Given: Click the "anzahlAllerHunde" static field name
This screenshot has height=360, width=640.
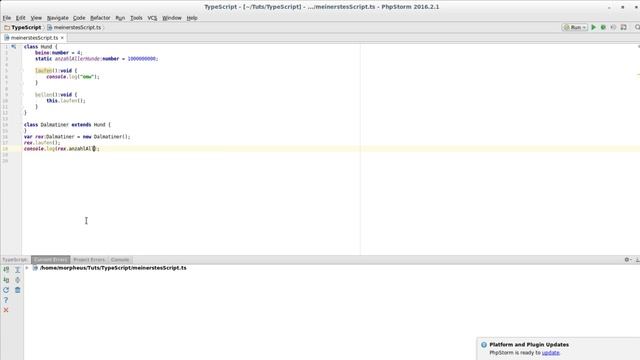Looking at the screenshot, I should coord(78,59).
